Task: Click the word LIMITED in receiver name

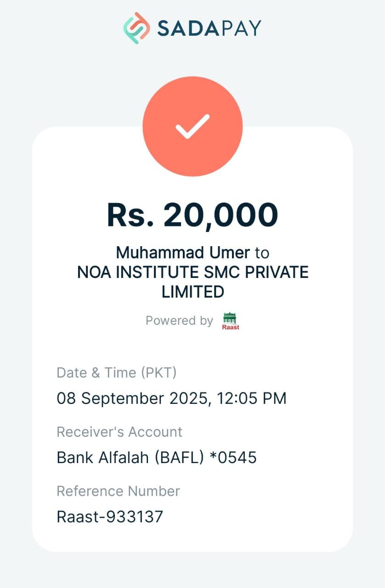Action: [x=192, y=292]
